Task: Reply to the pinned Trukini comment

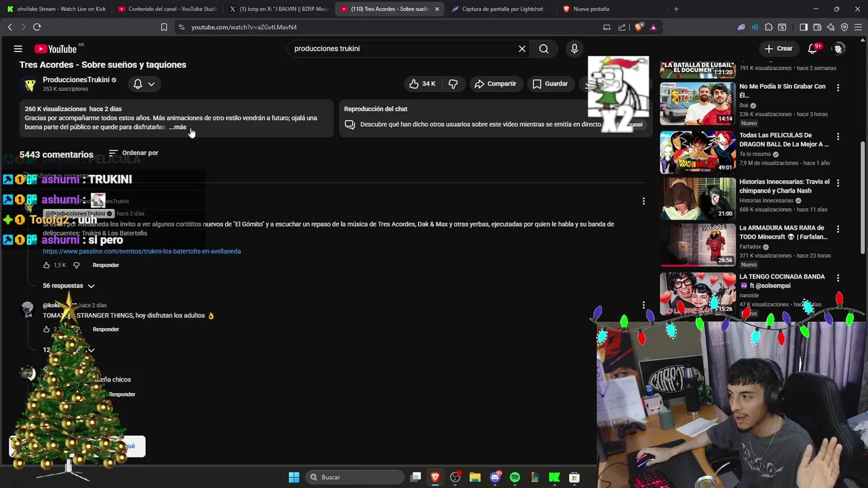Action: point(106,265)
